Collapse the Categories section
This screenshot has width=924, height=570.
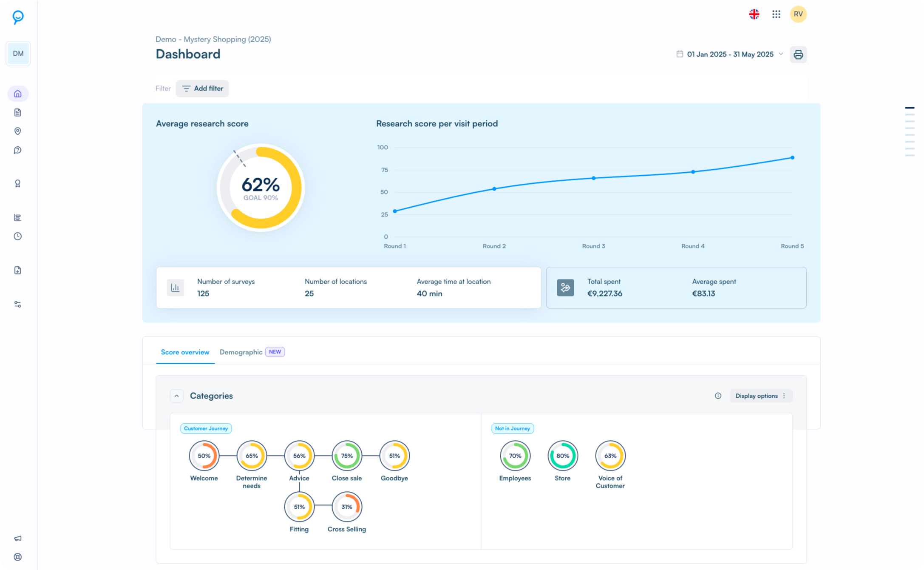[176, 396]
